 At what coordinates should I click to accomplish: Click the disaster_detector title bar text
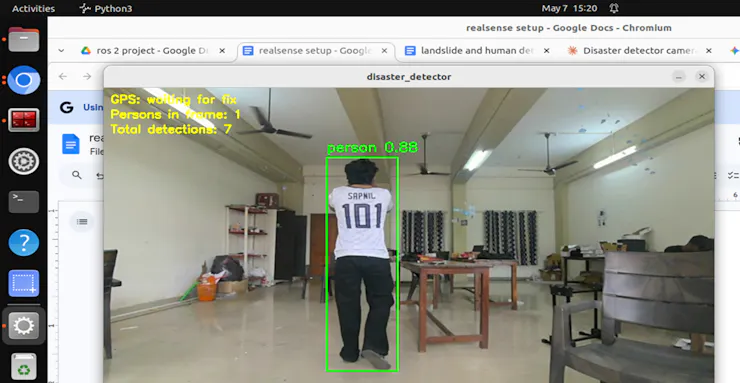[409, 76]
